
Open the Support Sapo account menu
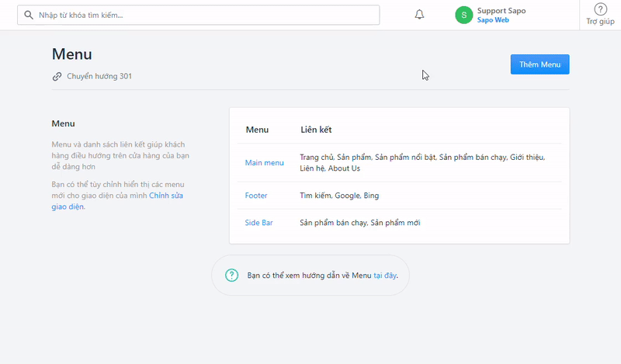501,10
